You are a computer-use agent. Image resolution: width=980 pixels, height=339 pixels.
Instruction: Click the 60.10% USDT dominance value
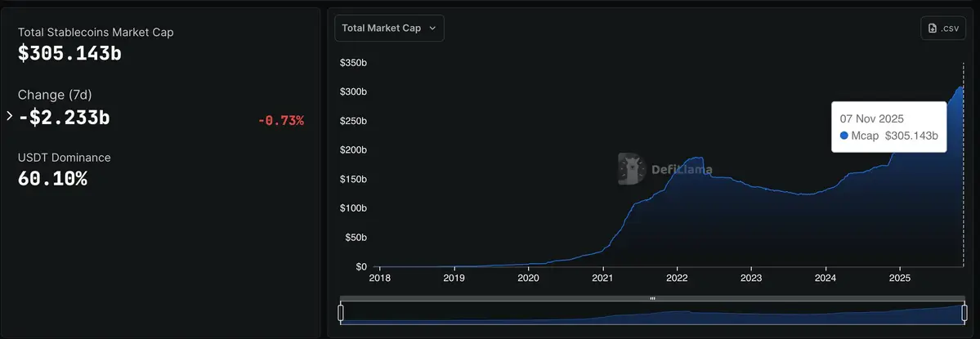[52, 179]
